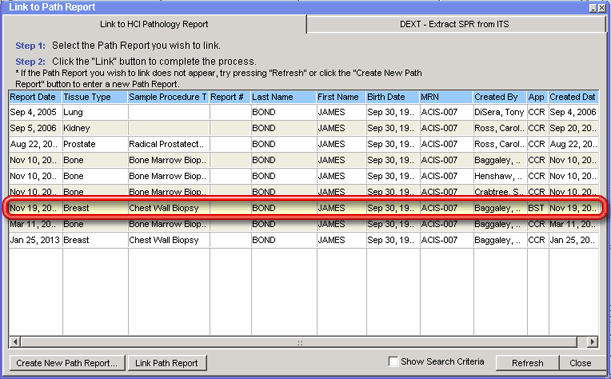
Task: Sort by Created By column header
Action: (x=500, y=97)
